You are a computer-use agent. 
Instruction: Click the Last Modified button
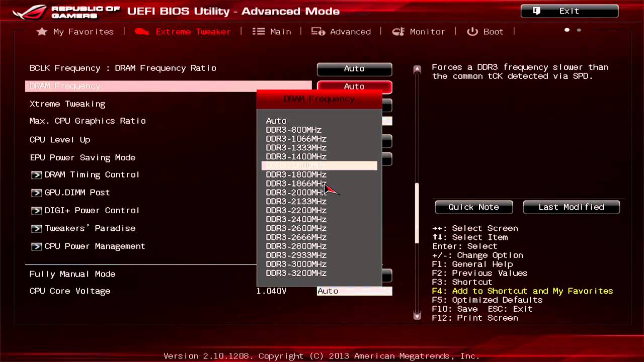(571, 207)
